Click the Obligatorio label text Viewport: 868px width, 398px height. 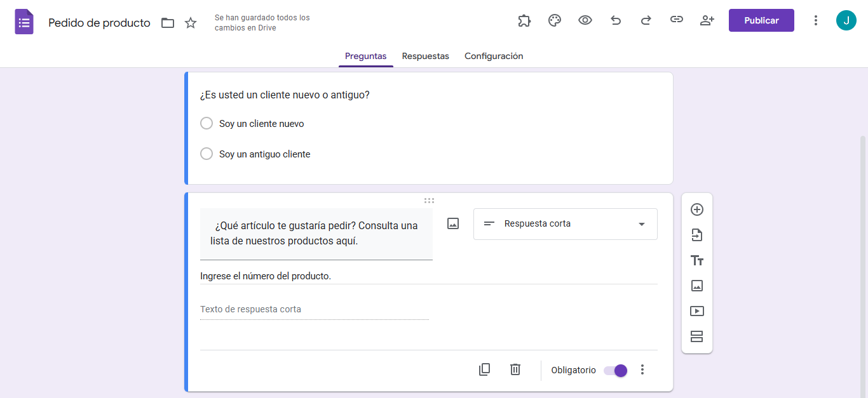tap(573, 370)
